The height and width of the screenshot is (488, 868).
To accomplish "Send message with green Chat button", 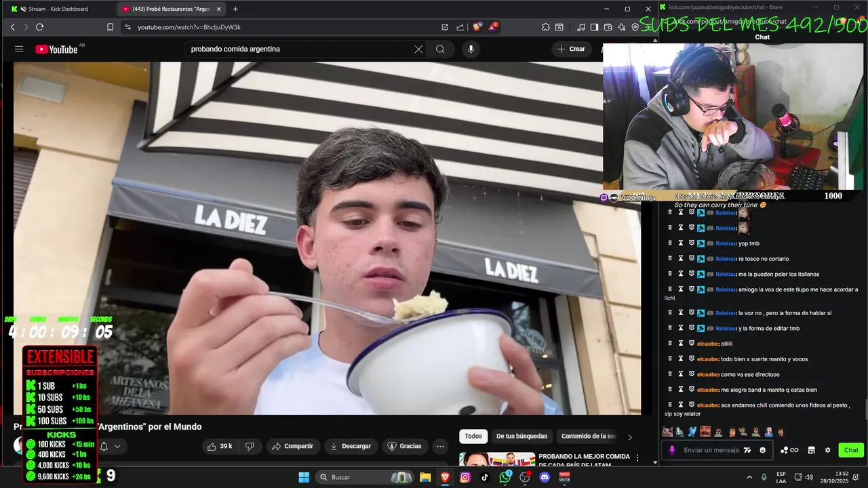I will [851, 450].
